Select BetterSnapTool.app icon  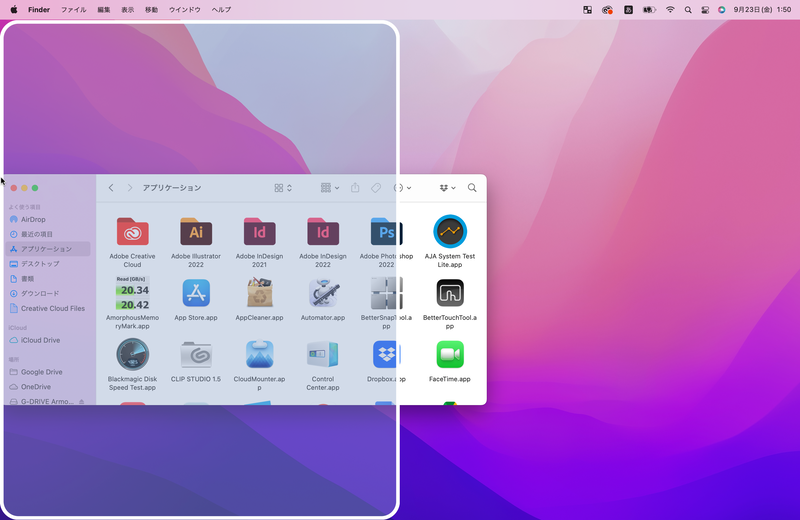(386, 293)
